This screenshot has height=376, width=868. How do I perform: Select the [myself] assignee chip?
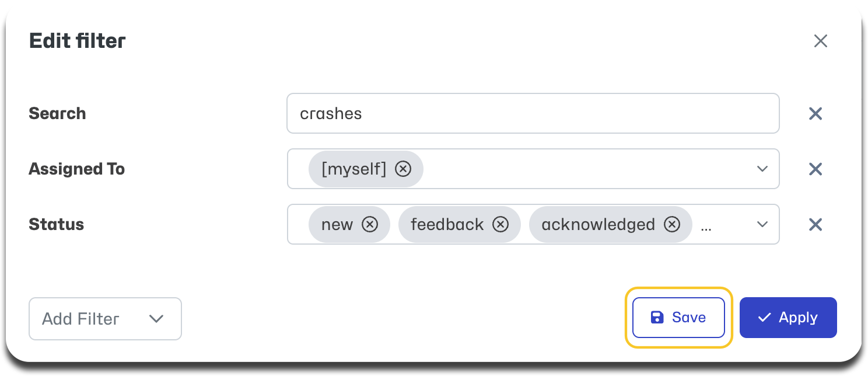pos(354,169)
